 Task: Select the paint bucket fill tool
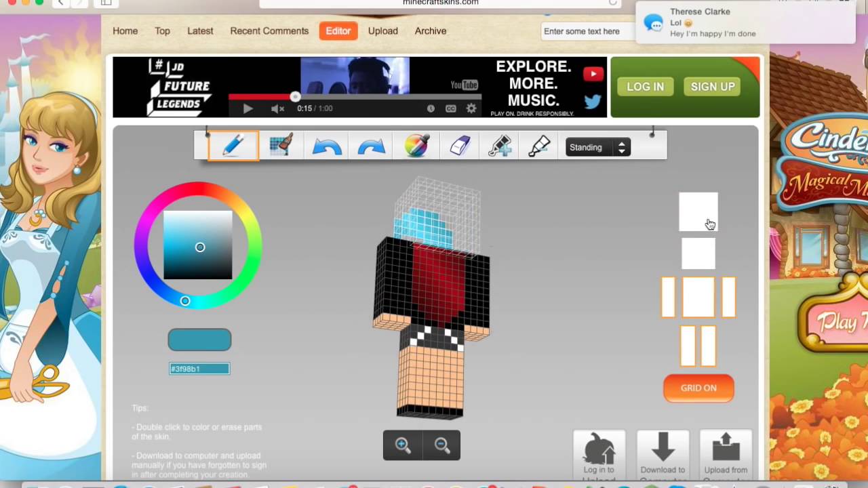(x=281, y=146)
